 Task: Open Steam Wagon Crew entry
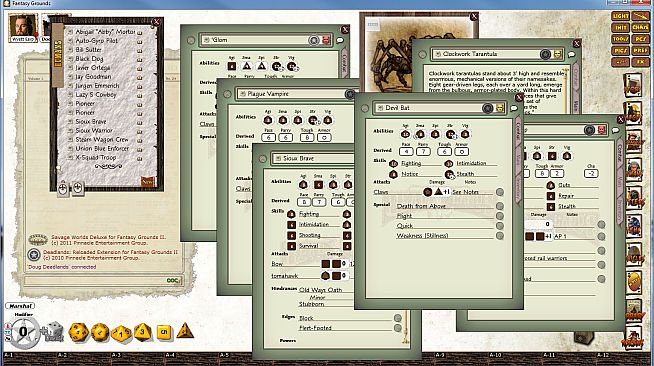coord(101,140)
